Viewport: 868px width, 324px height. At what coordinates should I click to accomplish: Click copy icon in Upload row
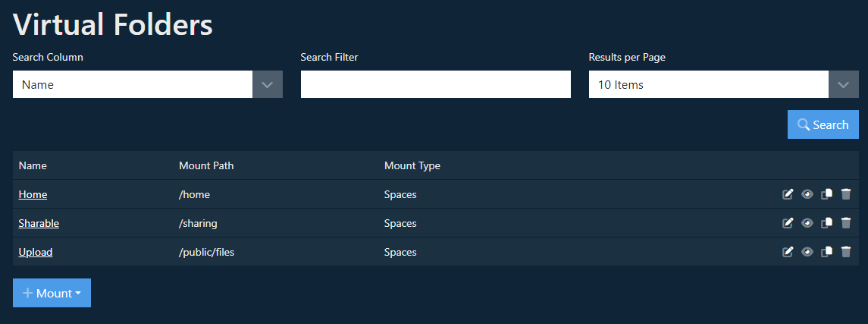(826, 251)
